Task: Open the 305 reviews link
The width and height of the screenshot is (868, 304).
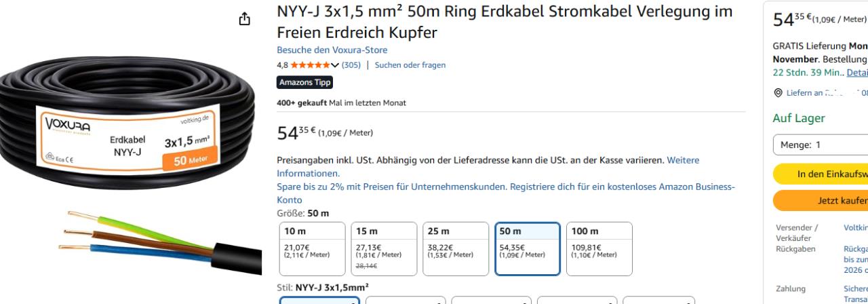Action: pyautogui.click(x=351, y=65)
